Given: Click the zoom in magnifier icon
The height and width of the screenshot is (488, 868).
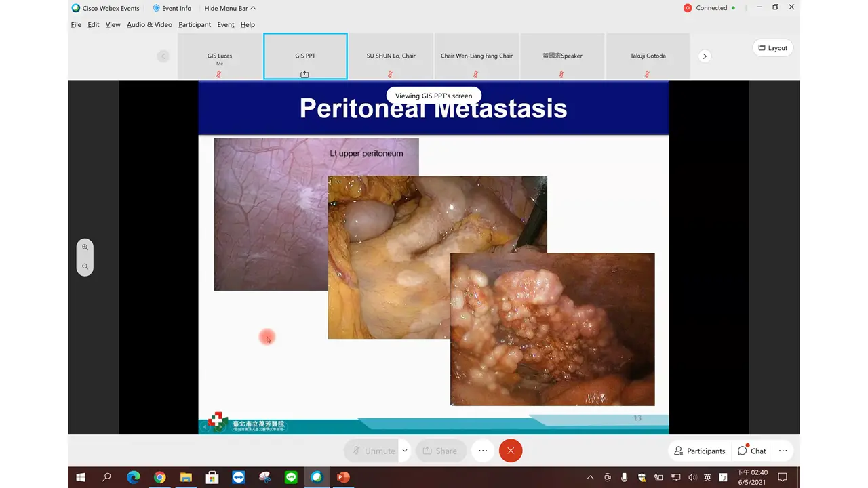Looking at the screenshot, I should point(85,247).
